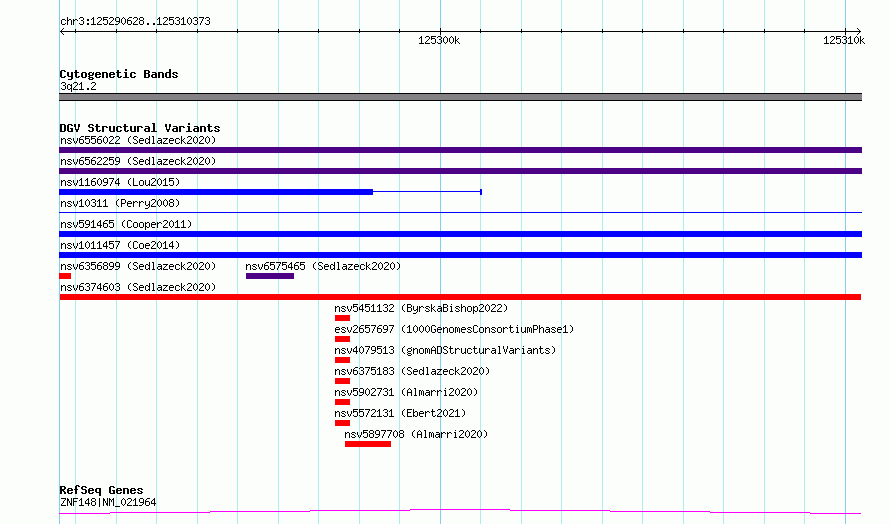Select the nsv5902731 (Almarri2020) label

coord(406,392)
